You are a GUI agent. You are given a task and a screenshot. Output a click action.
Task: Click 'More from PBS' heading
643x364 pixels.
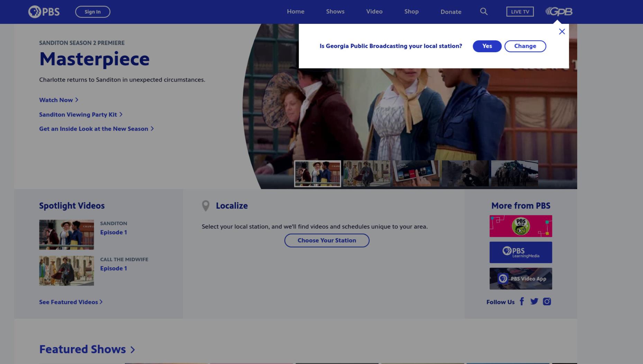[x=520, y=206]
